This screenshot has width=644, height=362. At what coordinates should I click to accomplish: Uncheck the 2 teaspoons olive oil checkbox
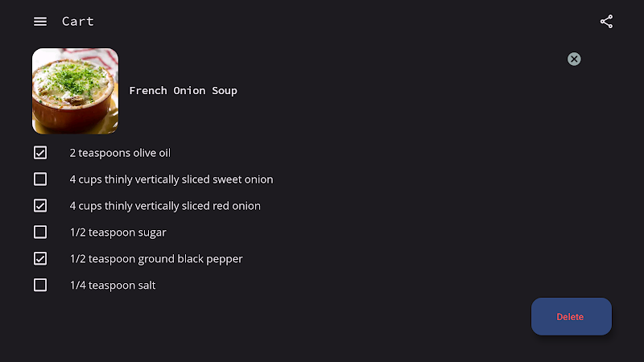[x=40, y=153]
